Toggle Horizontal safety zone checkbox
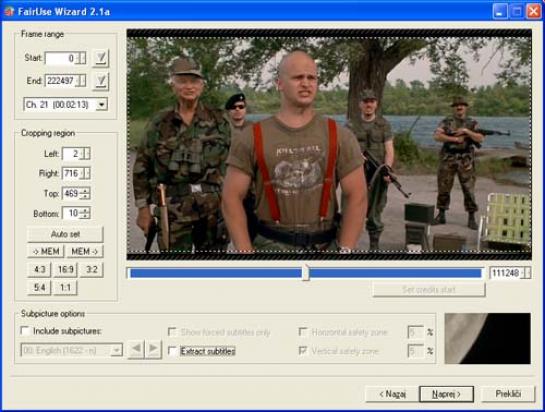The image size is (545, 412). (x=303, y=332)
